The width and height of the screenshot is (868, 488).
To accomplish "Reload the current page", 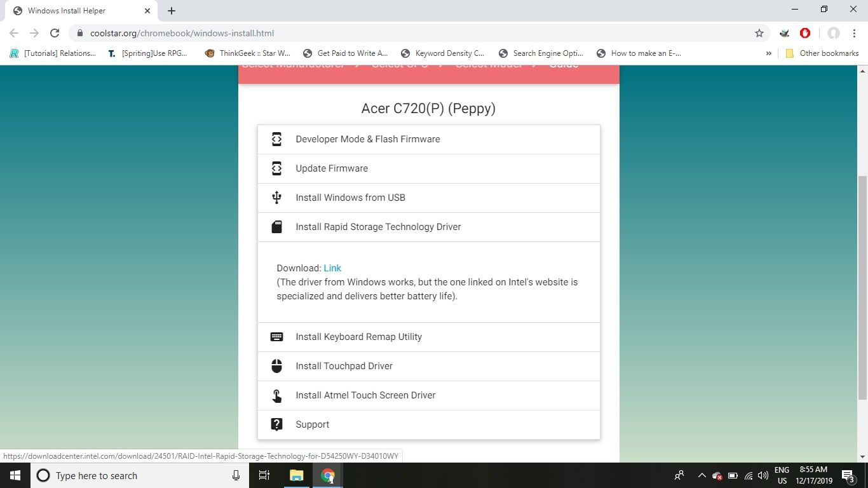I will 55,33.
